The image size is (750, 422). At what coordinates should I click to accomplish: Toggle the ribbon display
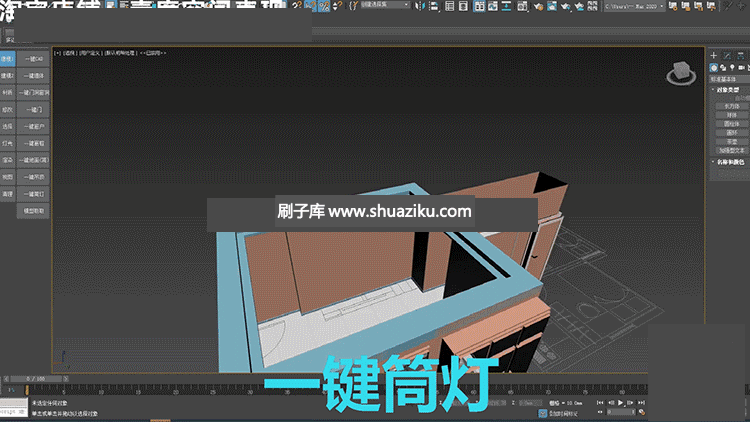tap(480, 6)
